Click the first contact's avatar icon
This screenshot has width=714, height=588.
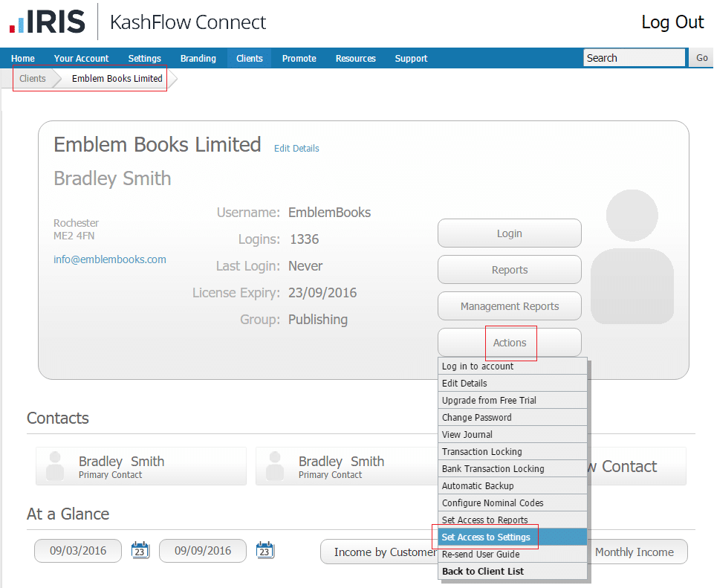click(55, 466)
